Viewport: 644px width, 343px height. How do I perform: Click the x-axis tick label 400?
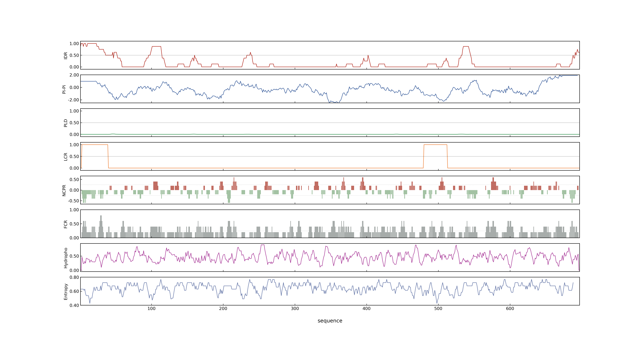[367, 309]
